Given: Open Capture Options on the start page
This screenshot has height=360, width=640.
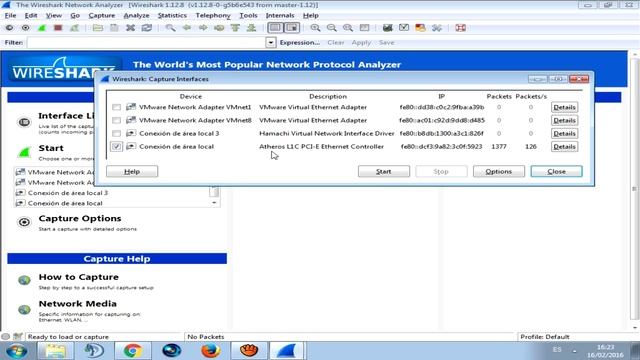Looking at the screenshot, I should (80, 218).
